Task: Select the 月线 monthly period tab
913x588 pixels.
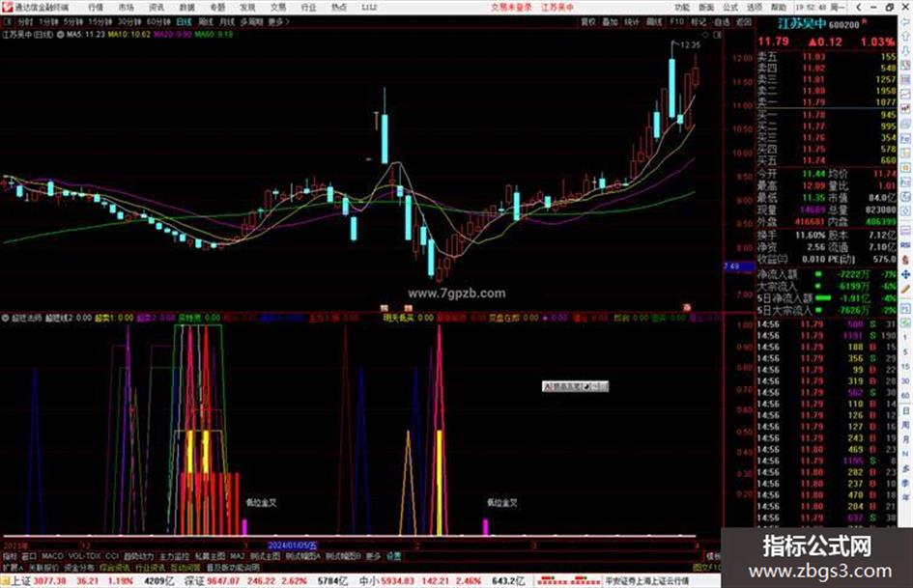Action: tap(226, 21)
